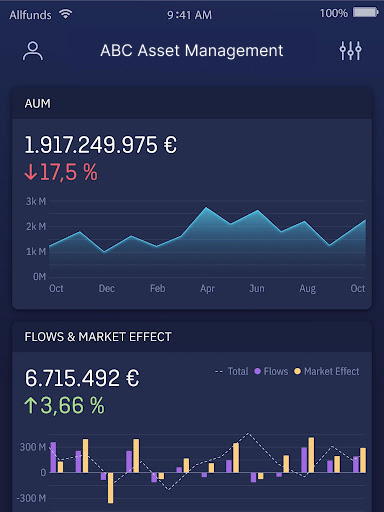The image size is (384, 512).
Task: Open the filter sliders settings icon
Action: coord(350,51)
